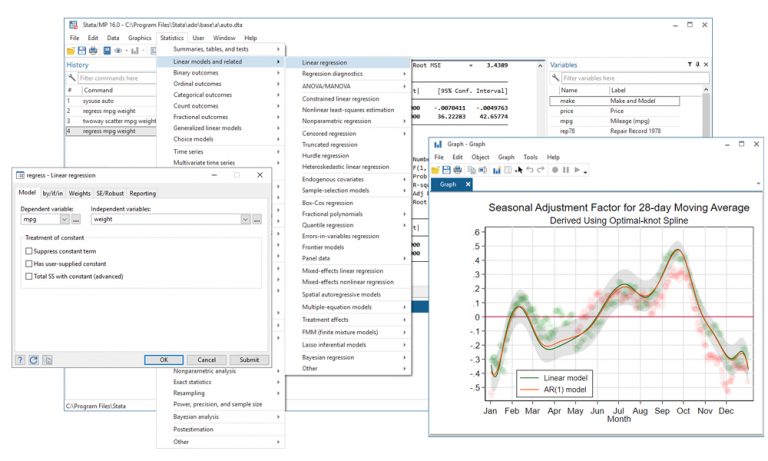Click the Filter commands here input field
This screenshot has width=768, height=461.
pos(117,78)
